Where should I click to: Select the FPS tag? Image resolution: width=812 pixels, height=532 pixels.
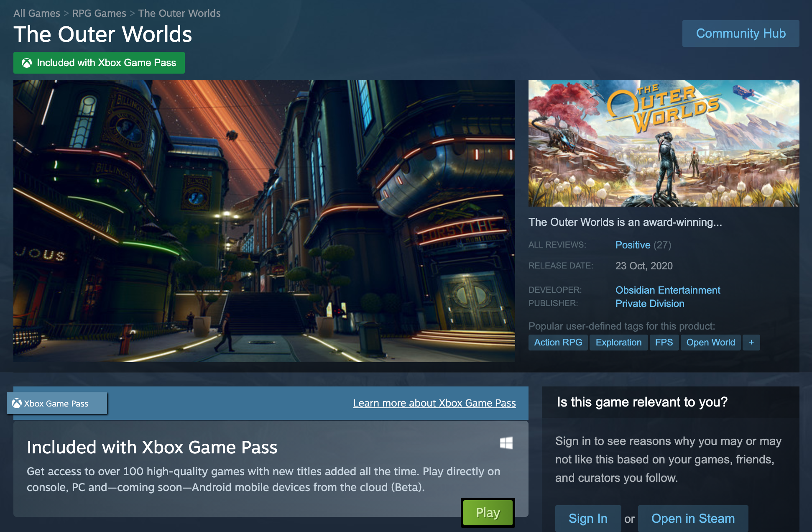664,343
